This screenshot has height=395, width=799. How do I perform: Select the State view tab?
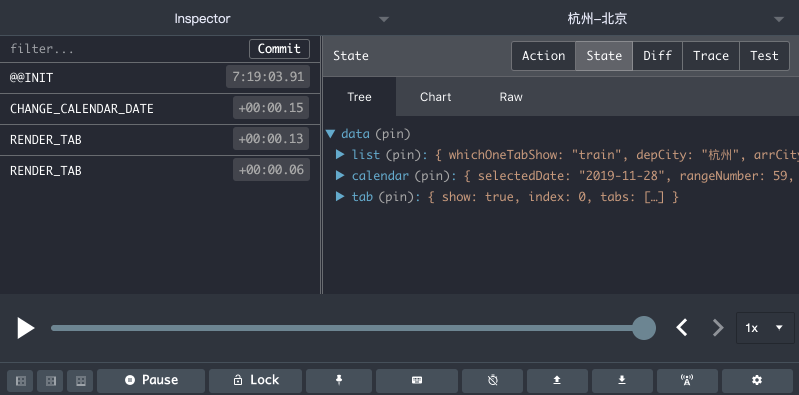point(604,56)
